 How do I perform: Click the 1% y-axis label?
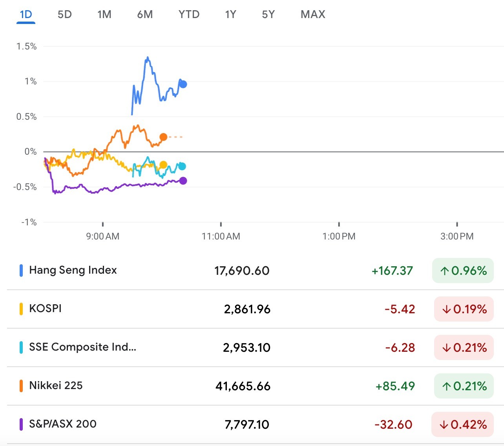(x=30, y=81)
